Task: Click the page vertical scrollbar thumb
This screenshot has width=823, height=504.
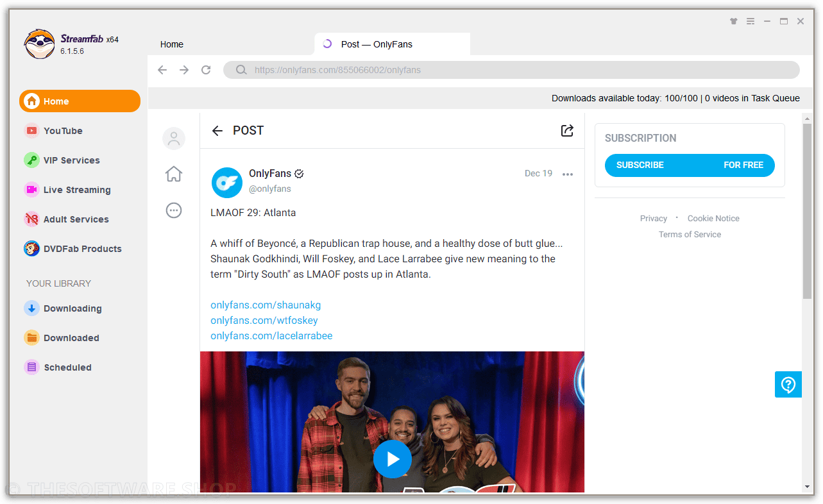Action: click(x=807, y=211)
